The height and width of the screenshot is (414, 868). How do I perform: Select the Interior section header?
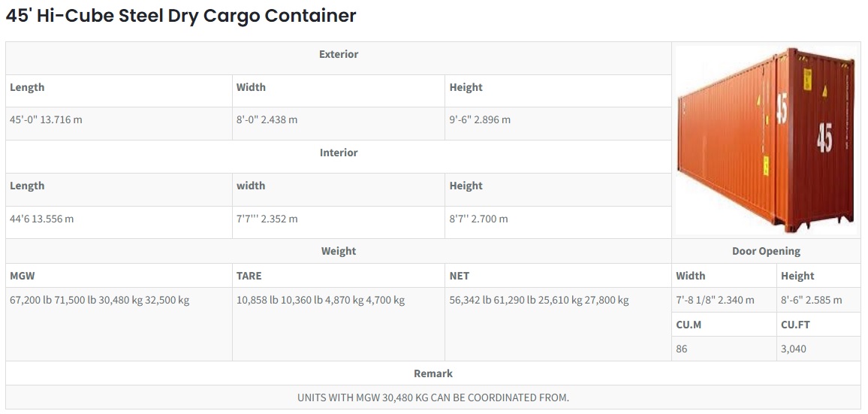click(x=338, y=153)
